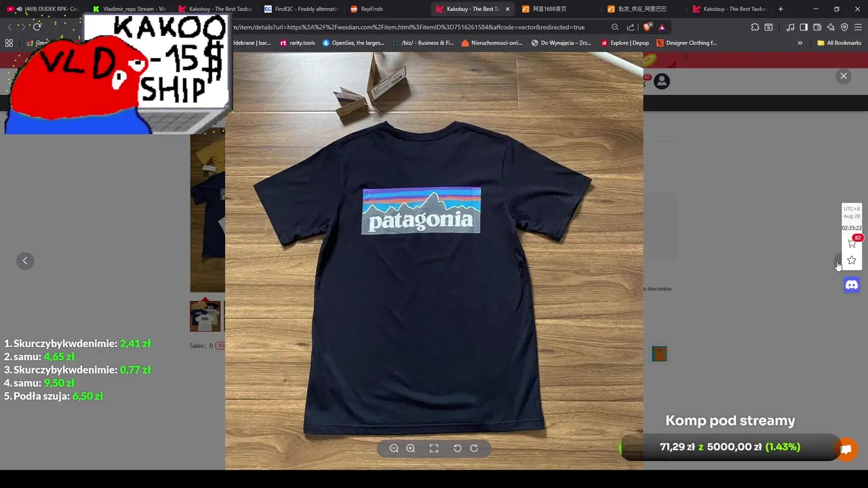Image resolution: width=868 pixels, height=488 pixels.
Task: Select the shirt thumbnail below the gallery
Action: [205, 316]
